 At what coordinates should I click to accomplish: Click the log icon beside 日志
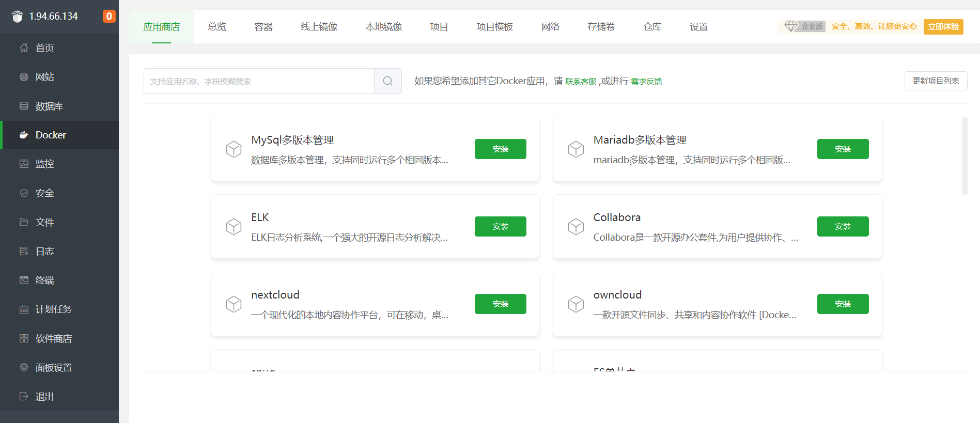24,251
